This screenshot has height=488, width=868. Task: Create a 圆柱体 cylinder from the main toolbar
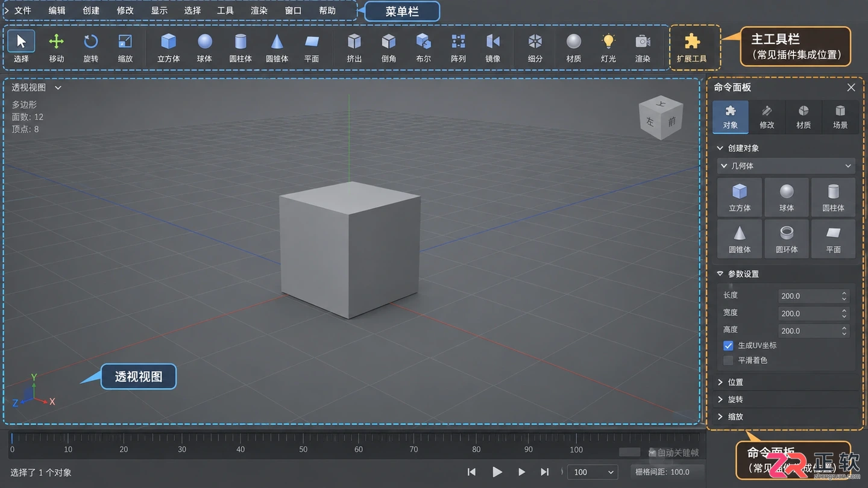click(x=241, y=47)
